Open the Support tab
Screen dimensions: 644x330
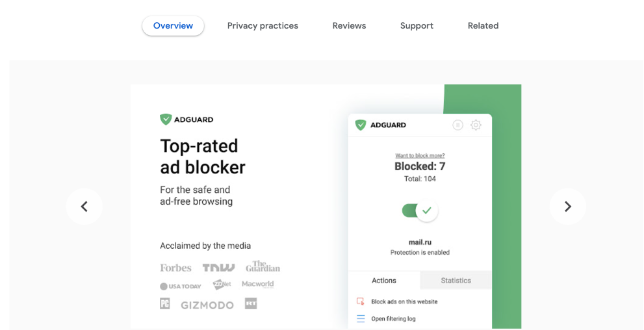tap(417, 26)
